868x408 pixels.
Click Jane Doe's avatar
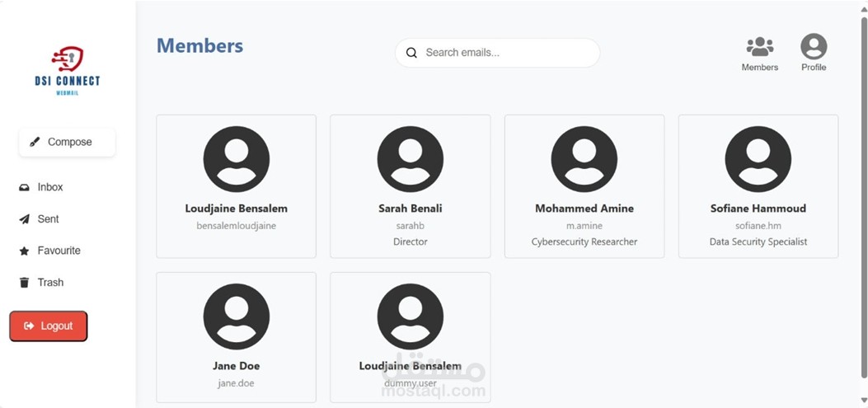pos(237,317)
